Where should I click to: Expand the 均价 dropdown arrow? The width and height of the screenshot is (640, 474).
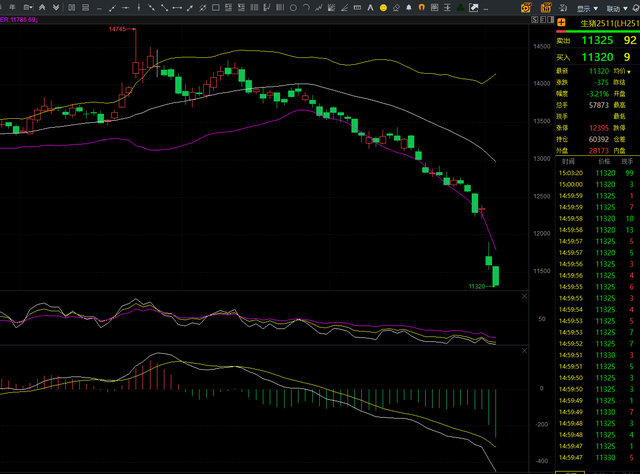click(x=629, y=72)
